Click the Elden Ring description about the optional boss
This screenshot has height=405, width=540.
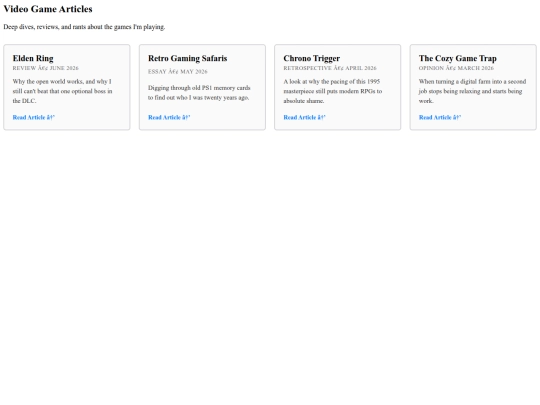click(x=63, y=91)
